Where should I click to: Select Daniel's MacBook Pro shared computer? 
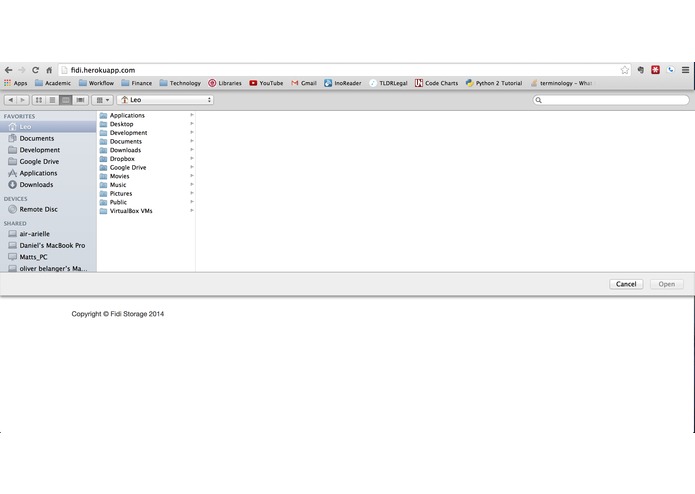click(48, 245)
